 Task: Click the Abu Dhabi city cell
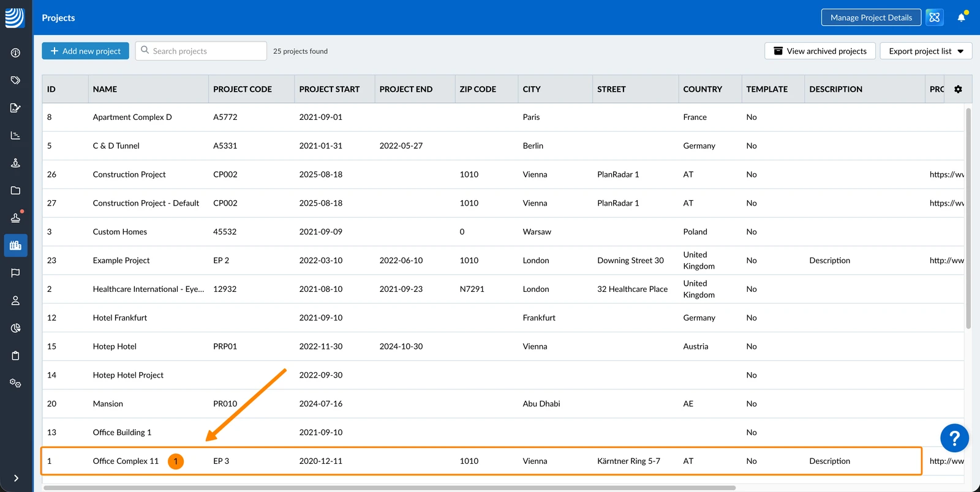point(541,404)
